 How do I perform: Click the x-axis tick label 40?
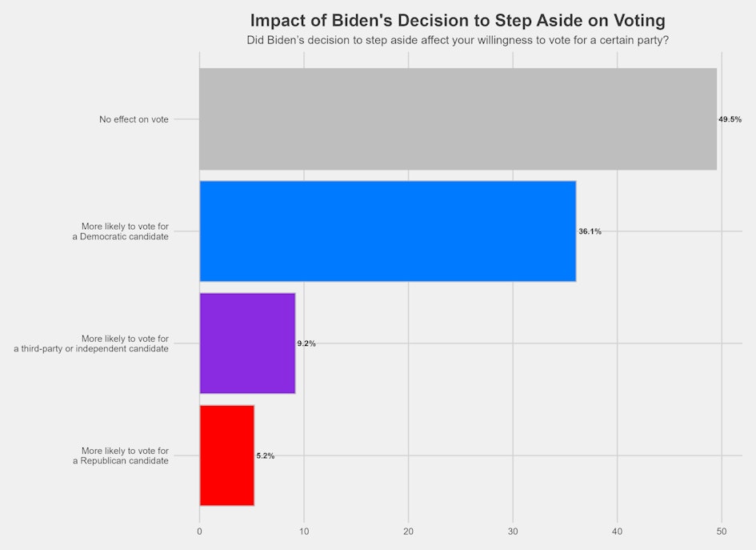618,531
